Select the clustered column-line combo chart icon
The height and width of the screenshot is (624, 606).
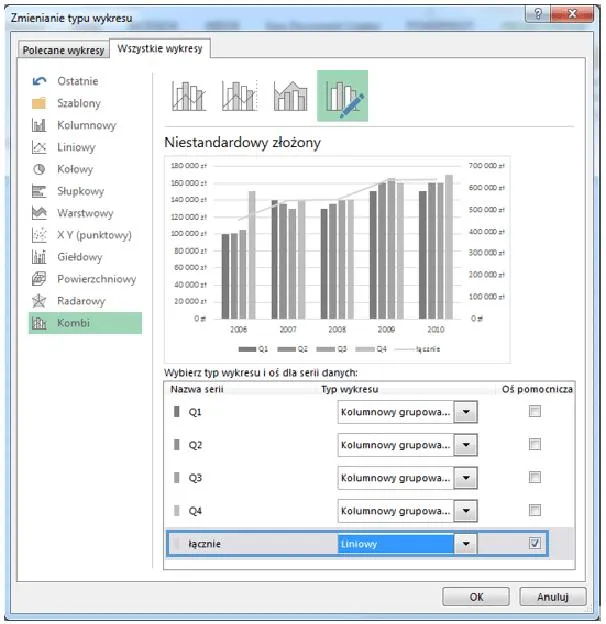tap(189, 96)
